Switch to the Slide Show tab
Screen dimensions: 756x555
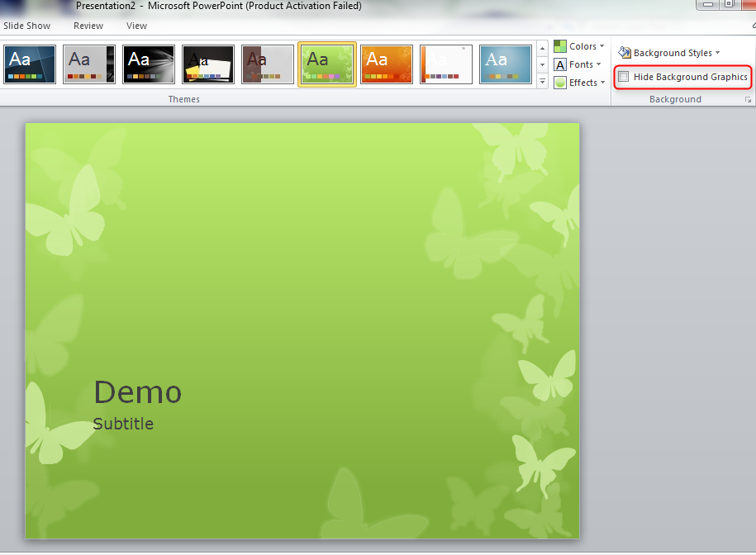[26, 26]
